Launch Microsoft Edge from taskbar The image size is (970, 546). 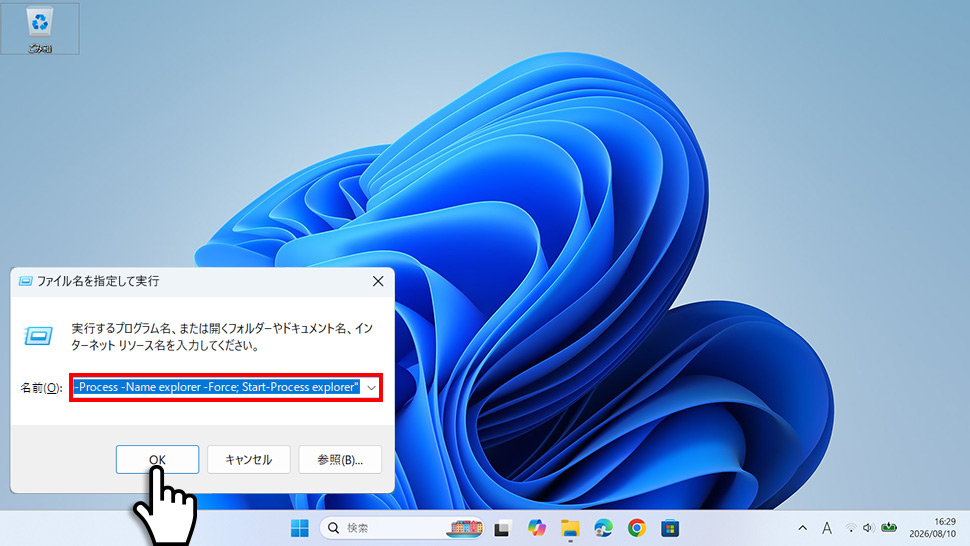[603, 528]
